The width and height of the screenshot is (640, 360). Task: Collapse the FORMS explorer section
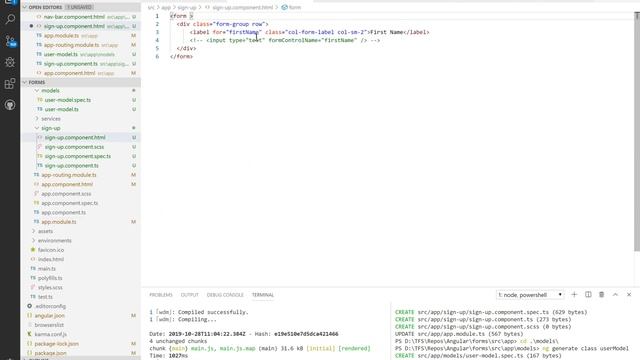[x=80, y=82]
